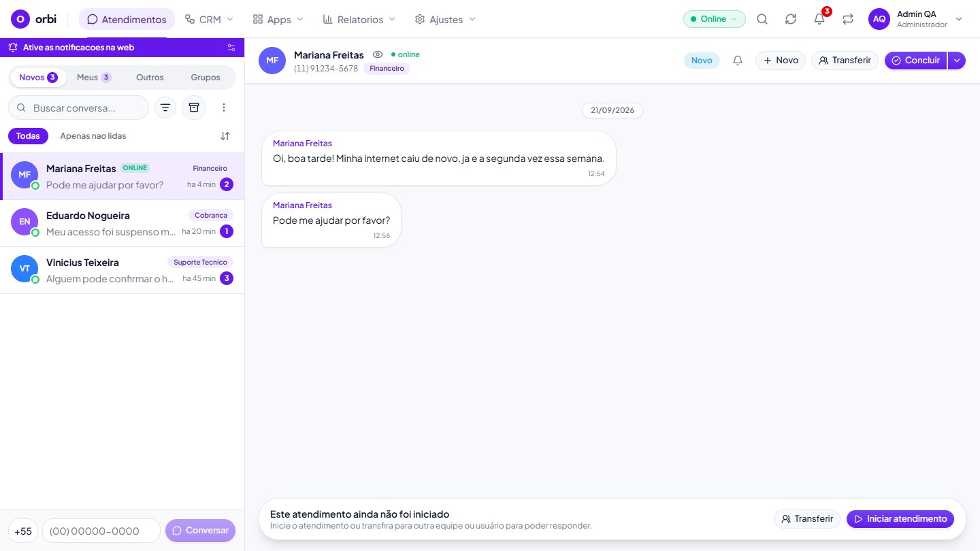
Task: Open the dropdown arrow beside Concluir
Action: click(957, 61)
